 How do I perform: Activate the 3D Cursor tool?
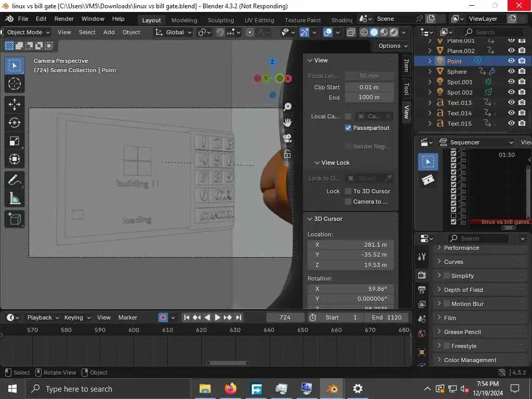click(x=14, y=84)
